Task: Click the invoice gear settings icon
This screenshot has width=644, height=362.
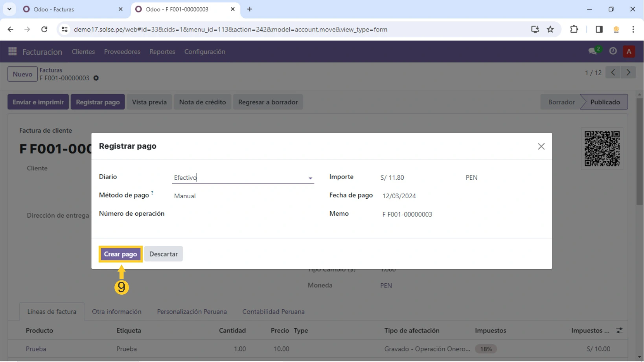Action: click(x=96, y=78)
